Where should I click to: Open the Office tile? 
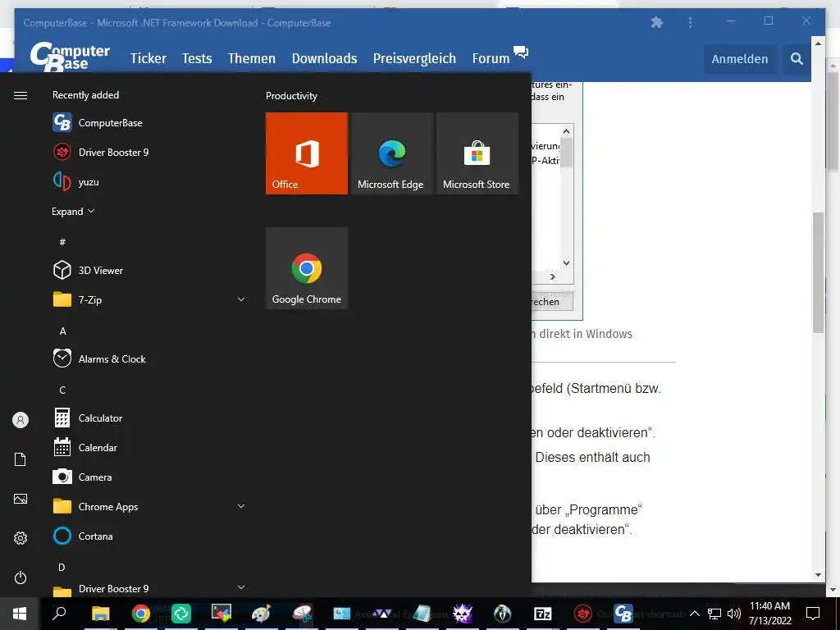coord(307,153)
